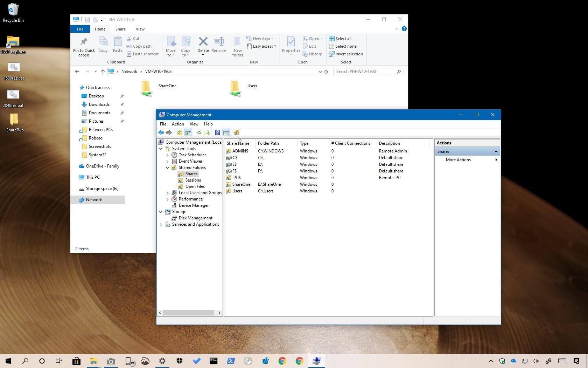Click the ShareTwo folder on the desktop
This screenshot has height=368, width=588.
pyautogui.click(x=15, y=123)
